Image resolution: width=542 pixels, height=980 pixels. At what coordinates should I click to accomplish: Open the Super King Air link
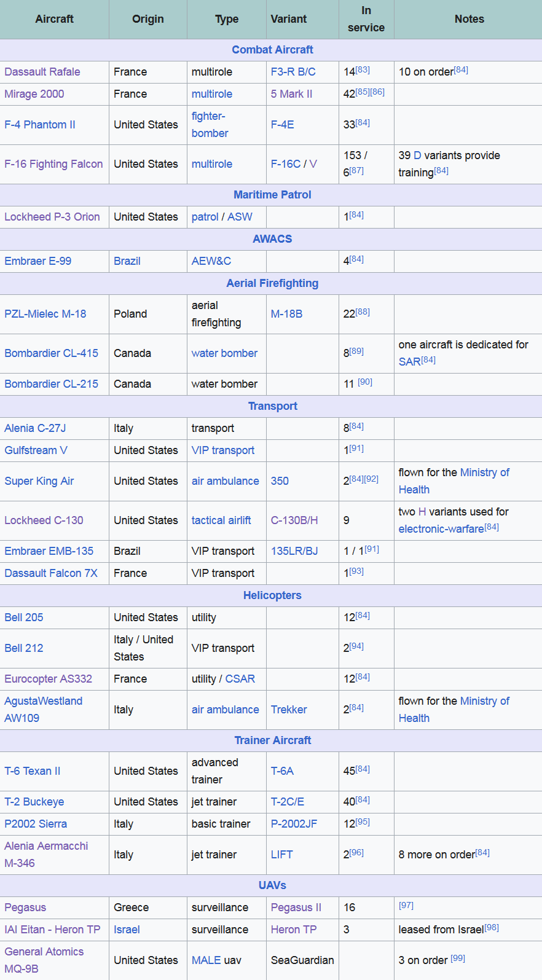[39, 481]
